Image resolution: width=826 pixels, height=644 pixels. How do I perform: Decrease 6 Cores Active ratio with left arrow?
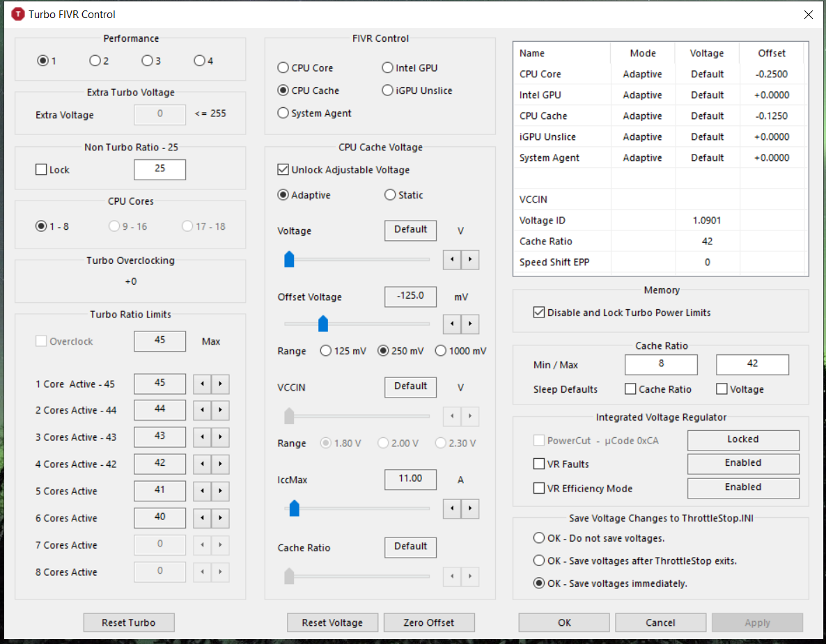pyautogui.click(x=202, y=518)
